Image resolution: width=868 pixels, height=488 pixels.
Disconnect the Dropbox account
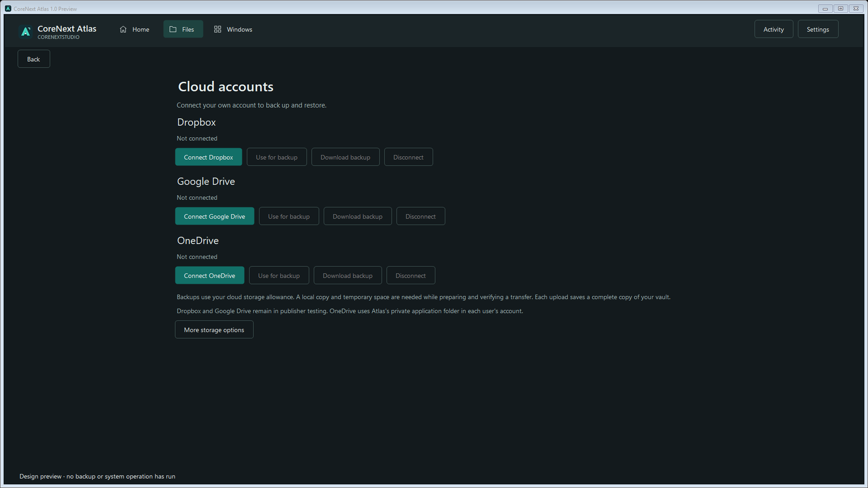pyautogui.click(x=409, y=157)
